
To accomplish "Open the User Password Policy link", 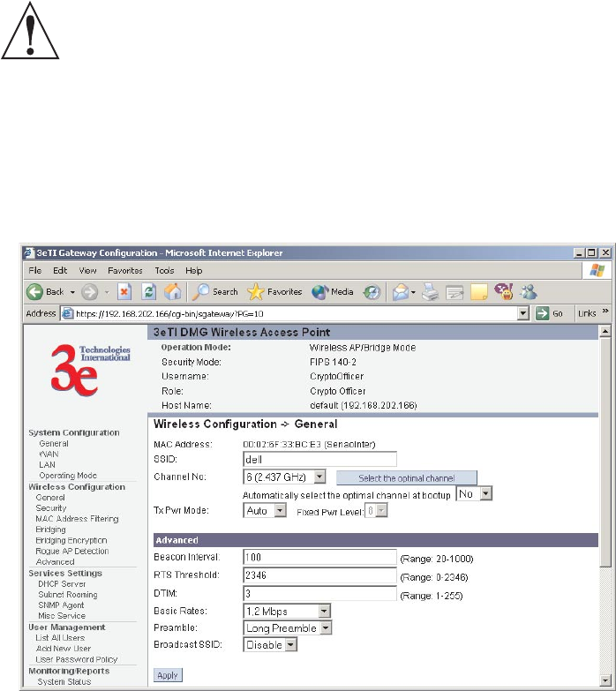I will (76, 659).
